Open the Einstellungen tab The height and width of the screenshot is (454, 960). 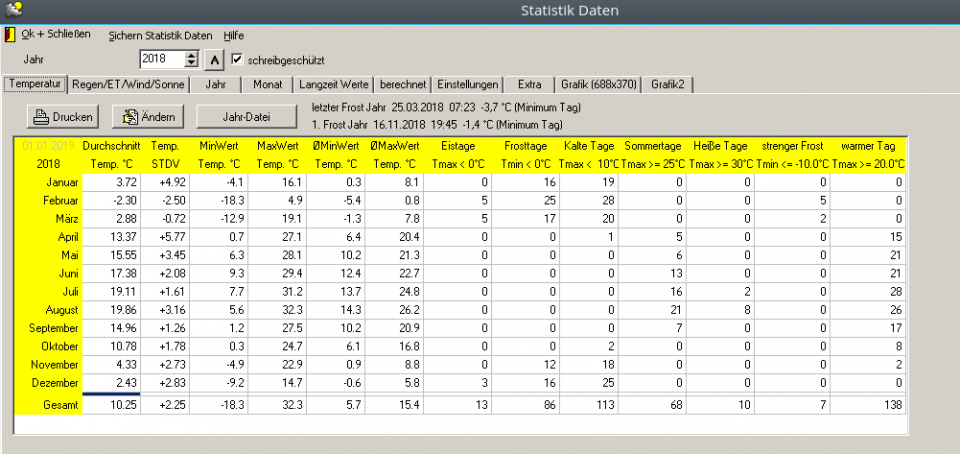click(x=467, y=84)
